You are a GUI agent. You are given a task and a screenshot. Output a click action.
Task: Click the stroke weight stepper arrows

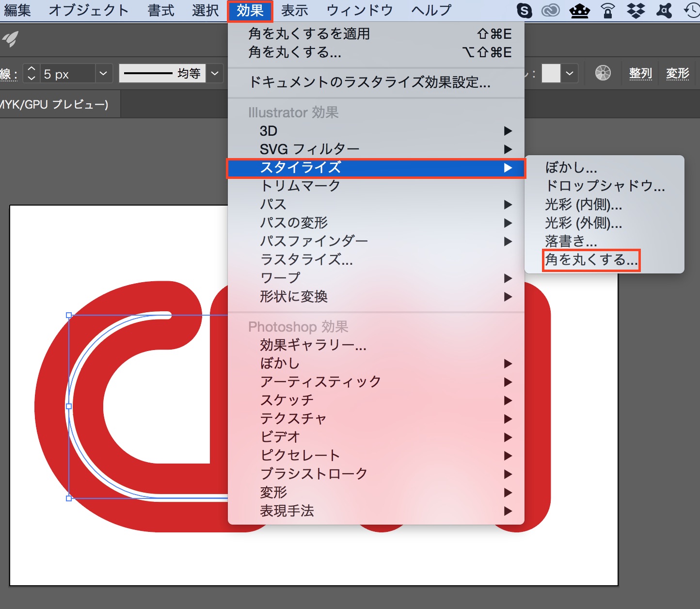coord(32,74)
